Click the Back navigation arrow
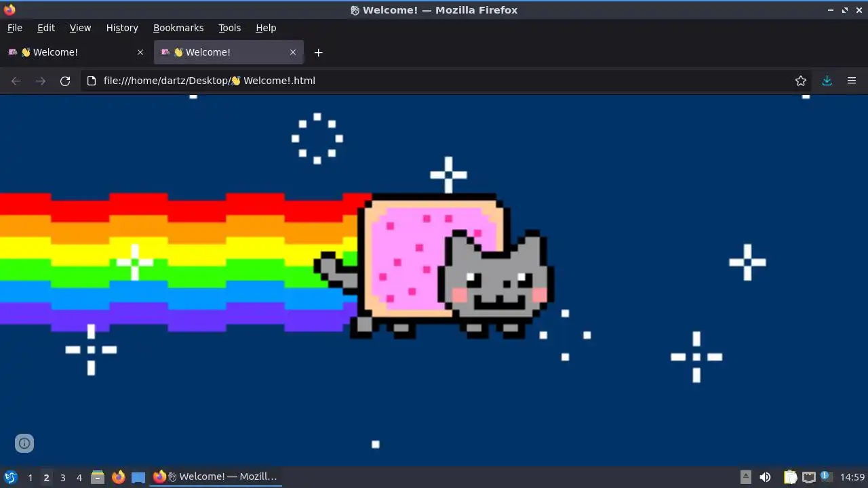The width and height of the screenshot is (868, 488). (x=16, y=81)
